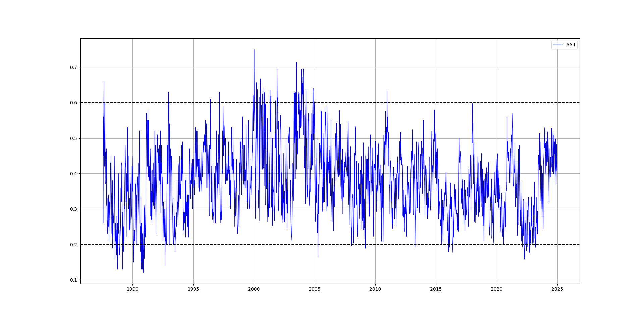Click the 1995 x-axis label
This screenshot has height=319, width=644.
pyautogui.click(x=193, y=289)
